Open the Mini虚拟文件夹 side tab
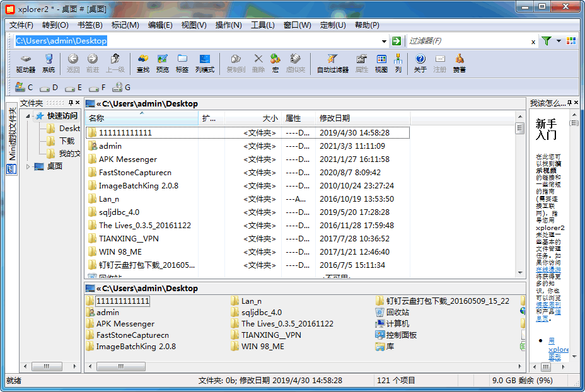Screen dimensions: 585x392 12,138
